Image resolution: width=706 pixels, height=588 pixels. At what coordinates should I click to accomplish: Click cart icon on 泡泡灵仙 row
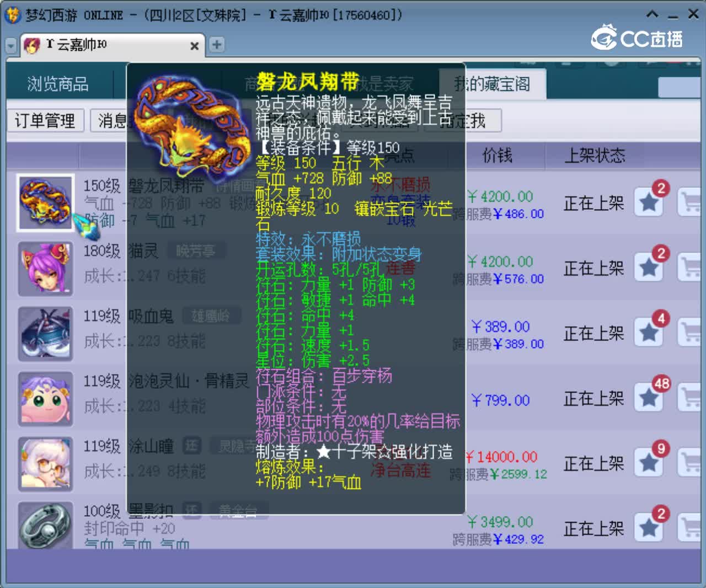click(x=689, y=398)
